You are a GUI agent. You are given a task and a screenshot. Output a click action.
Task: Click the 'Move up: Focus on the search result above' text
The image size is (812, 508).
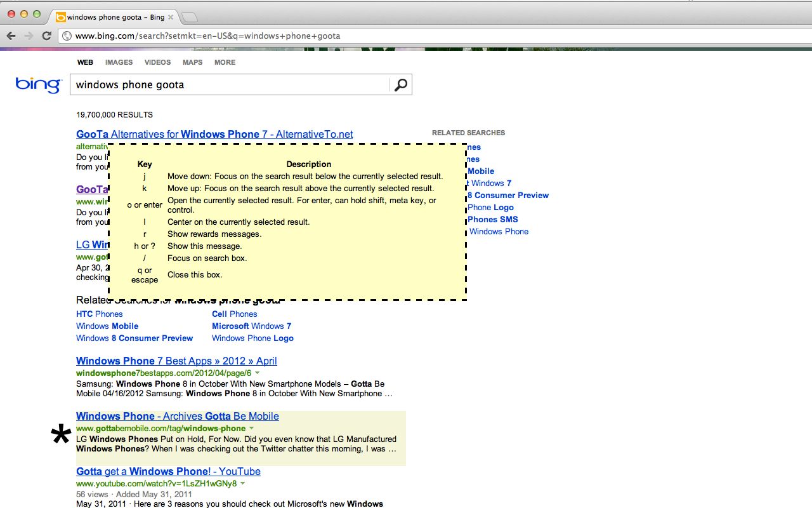[x=301, y=189]
